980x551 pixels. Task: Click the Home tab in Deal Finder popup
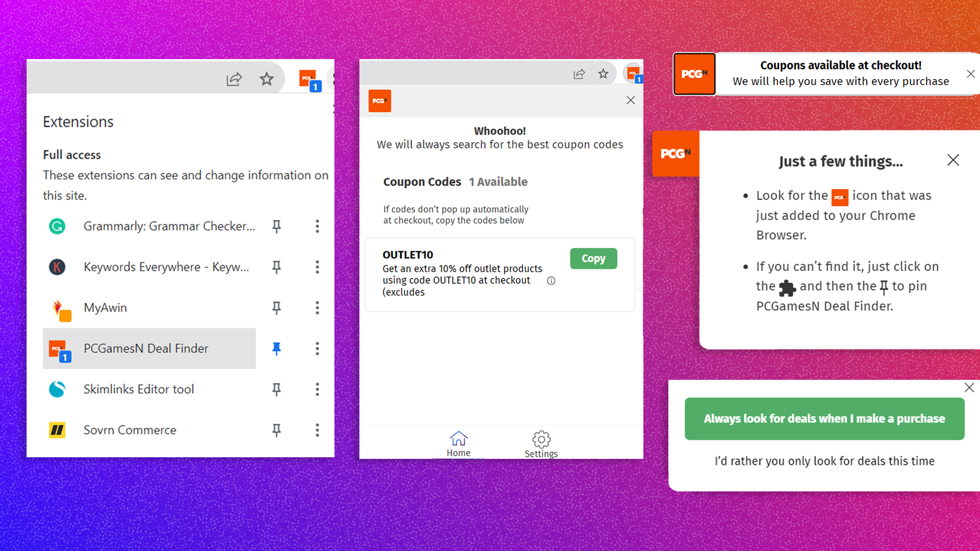click(458, 443)
